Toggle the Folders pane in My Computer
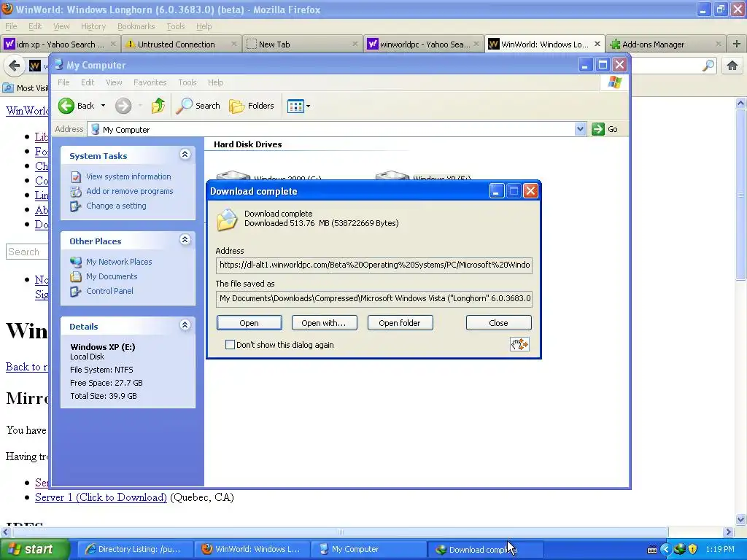 click(252, 106)
